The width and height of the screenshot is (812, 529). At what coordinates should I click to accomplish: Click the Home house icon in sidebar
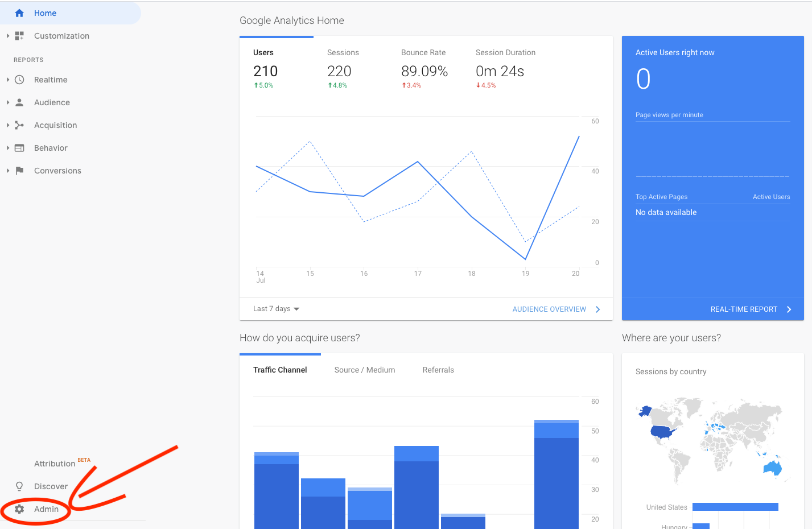19,13
